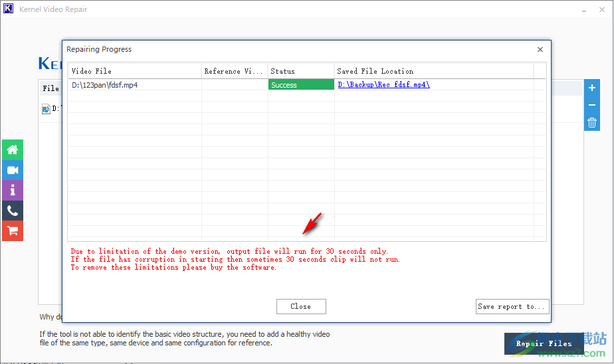Click the green Home sidebar icon
The height and width of the screenshot is (364, 614).
12,150
